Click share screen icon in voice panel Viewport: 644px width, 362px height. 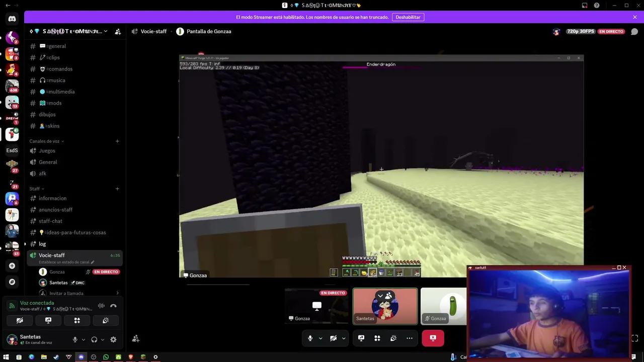[48, 320]
